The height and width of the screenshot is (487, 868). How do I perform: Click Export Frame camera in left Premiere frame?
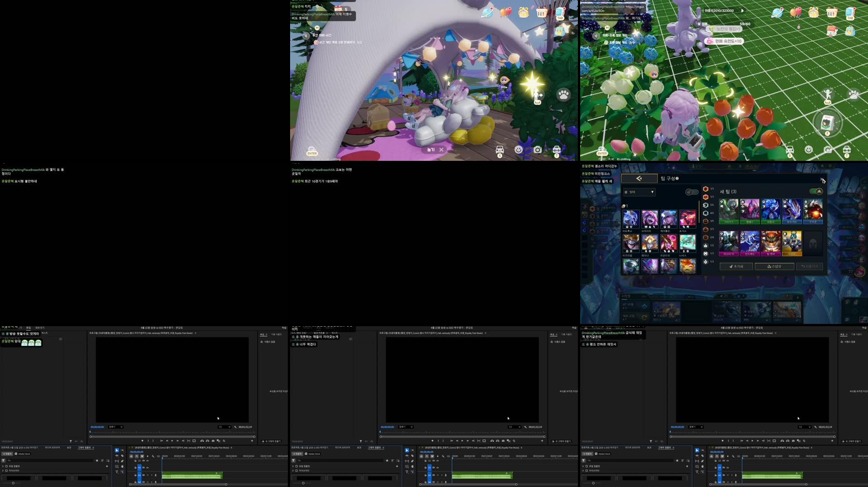[213, 441]
